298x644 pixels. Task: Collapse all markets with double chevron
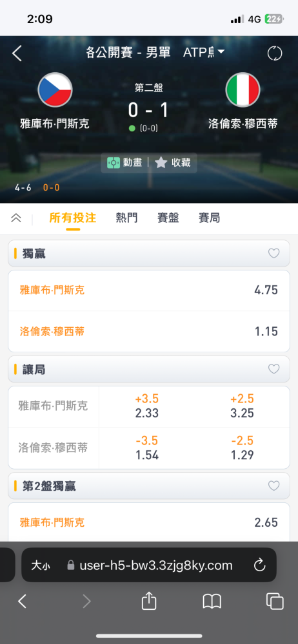pyautogui.click(x=15, y=218)
